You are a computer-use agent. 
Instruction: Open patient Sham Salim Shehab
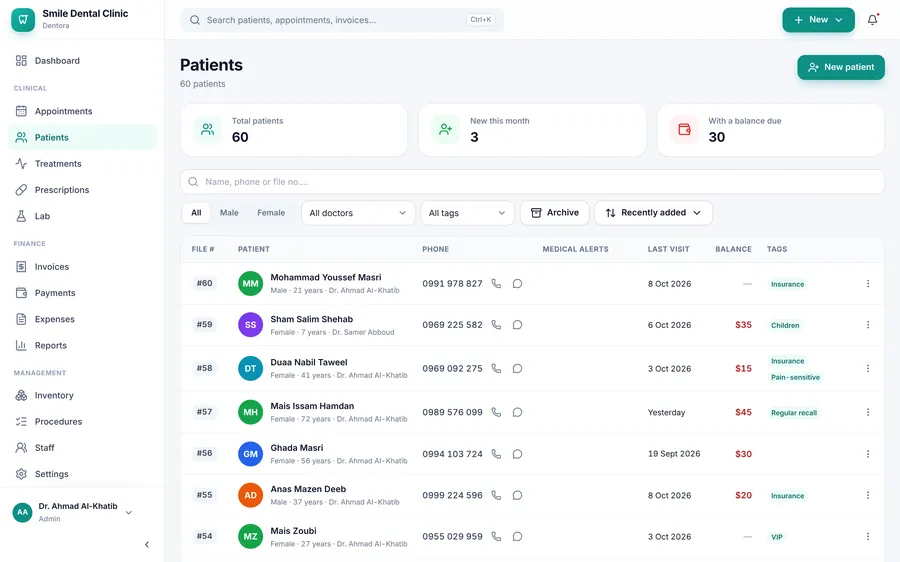click(312, 319)
